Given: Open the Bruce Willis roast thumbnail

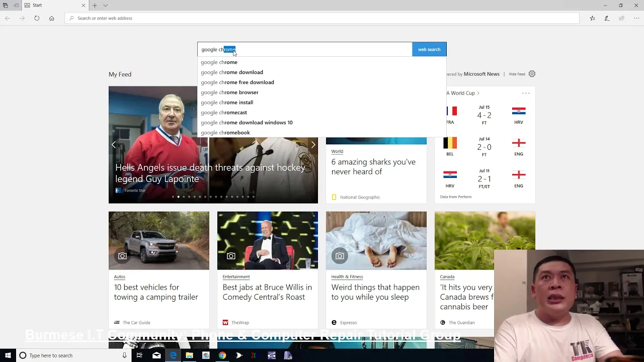Looking at the screenshot, I should tap(268, 240).
